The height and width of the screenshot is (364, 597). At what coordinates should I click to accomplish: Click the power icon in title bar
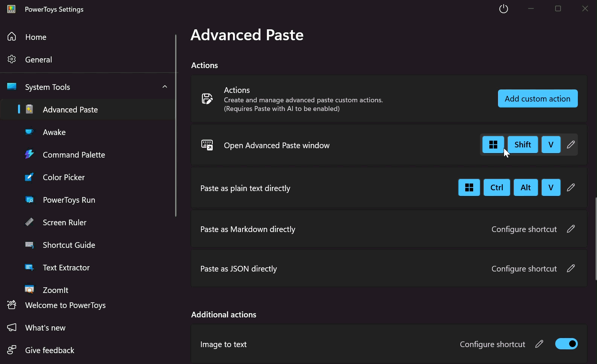pos(504,9)
